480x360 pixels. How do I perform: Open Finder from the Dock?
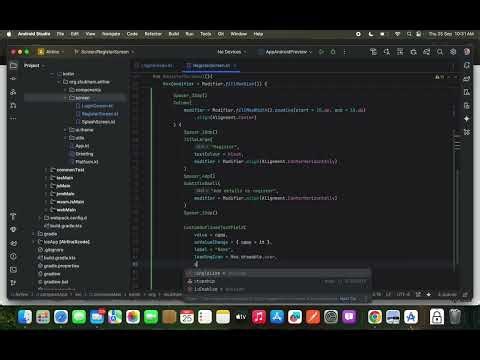[x=25, y=317]
